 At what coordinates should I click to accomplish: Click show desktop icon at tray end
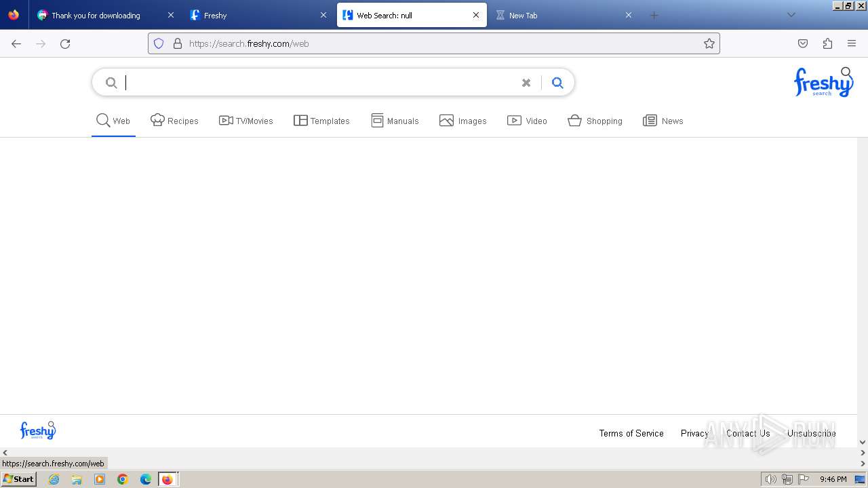(860, 479)
